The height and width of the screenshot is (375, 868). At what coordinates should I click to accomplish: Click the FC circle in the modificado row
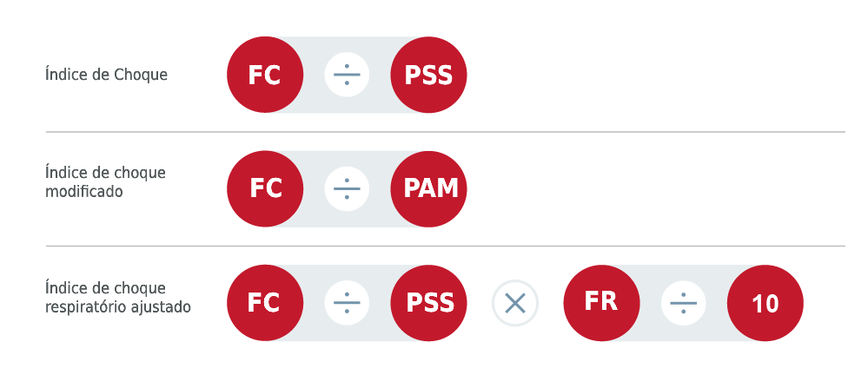click(x=265, y=188)
